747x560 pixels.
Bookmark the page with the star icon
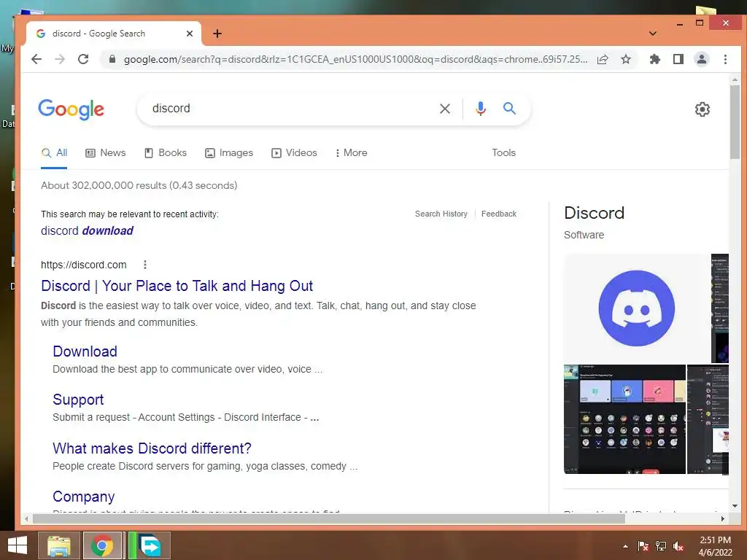pyautogui.click(x=626, y=59)
